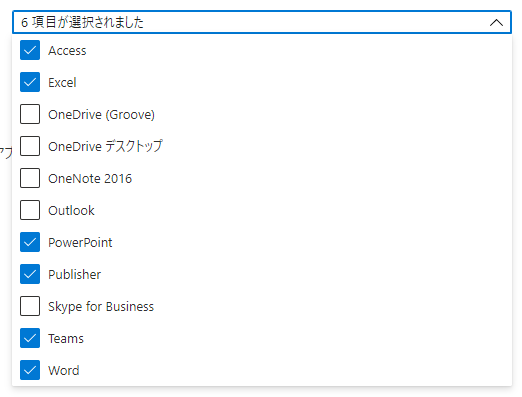Click the Outlook label text

pos(71,211)
